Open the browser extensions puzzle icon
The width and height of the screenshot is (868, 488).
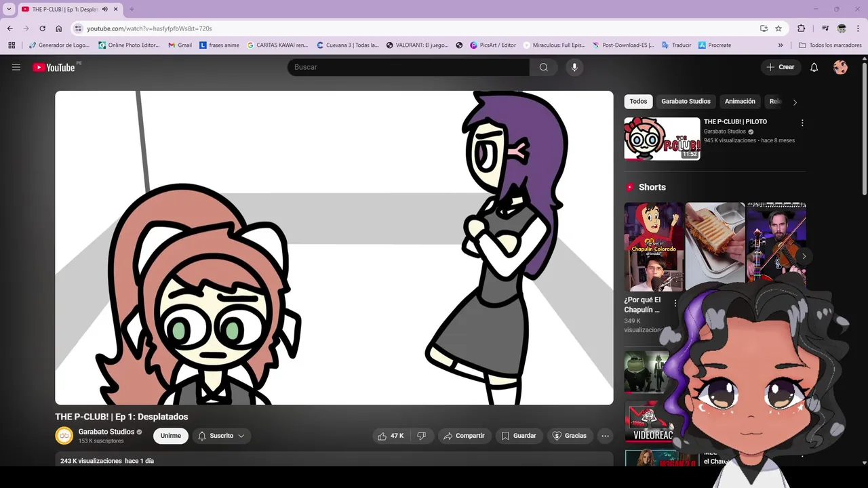point(801,28)
